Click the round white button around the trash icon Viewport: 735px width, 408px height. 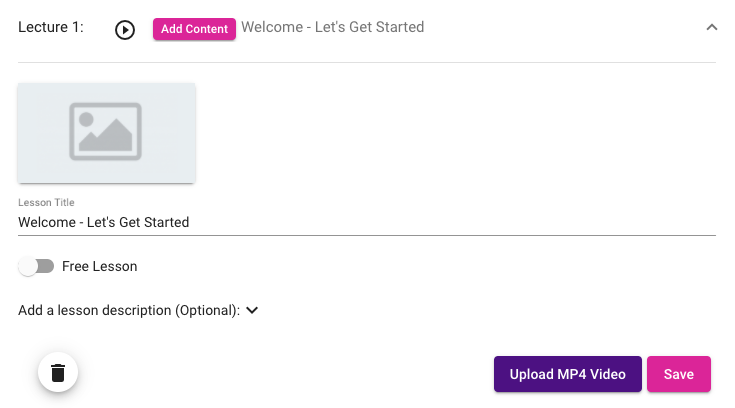[58, 372]
